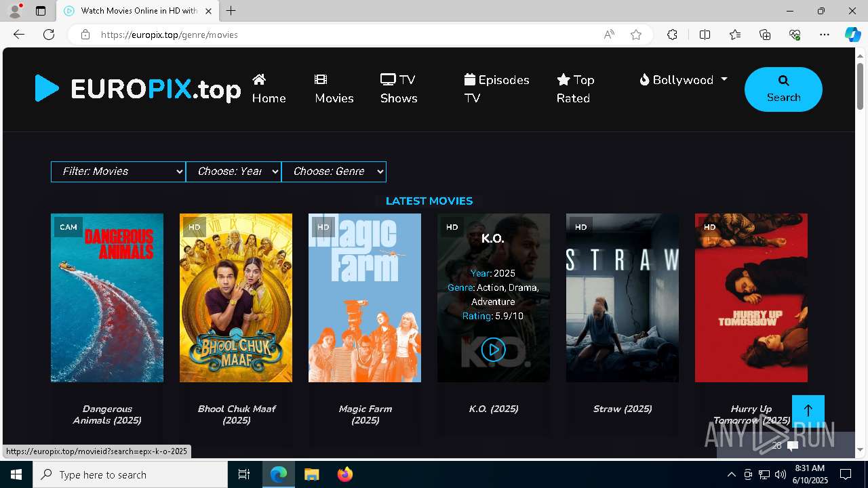Open the Magic Farm poster

(x=365, y=298)
